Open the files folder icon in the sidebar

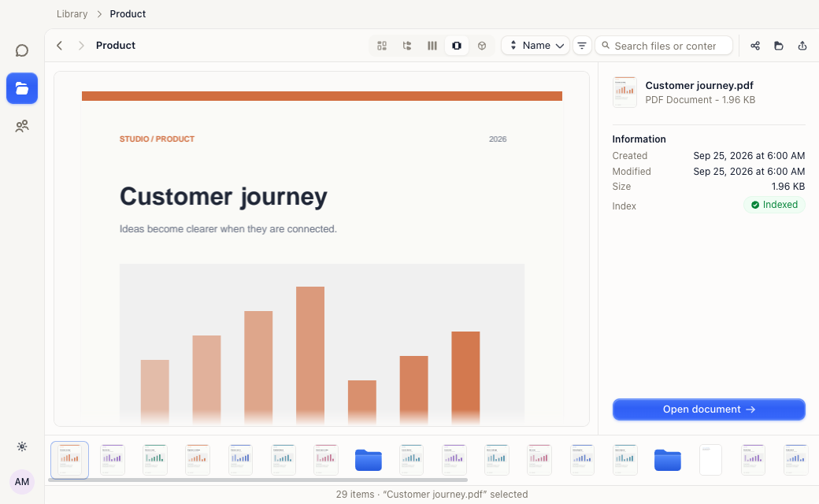[x=22, y=88]
